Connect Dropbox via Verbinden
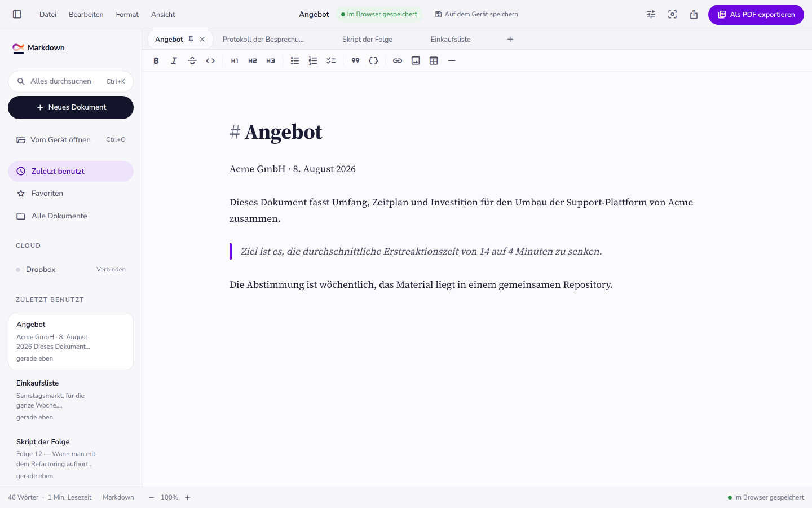 111,270
